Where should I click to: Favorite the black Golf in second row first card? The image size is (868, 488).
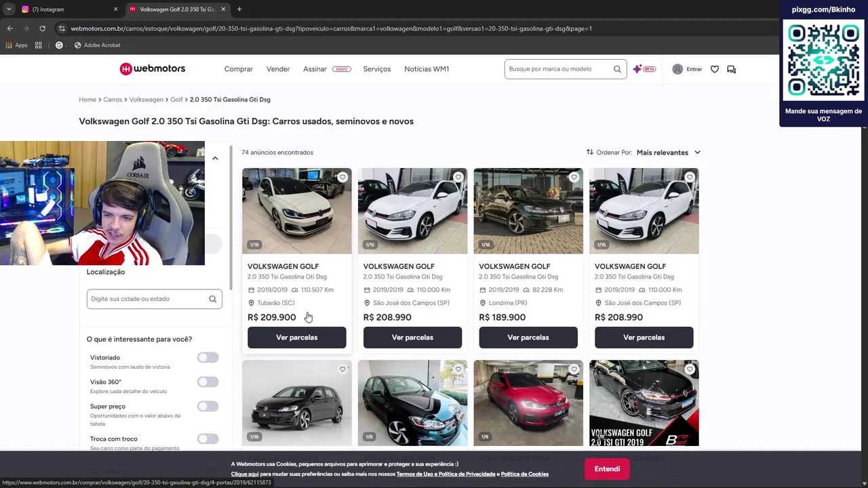coord(342,369)
